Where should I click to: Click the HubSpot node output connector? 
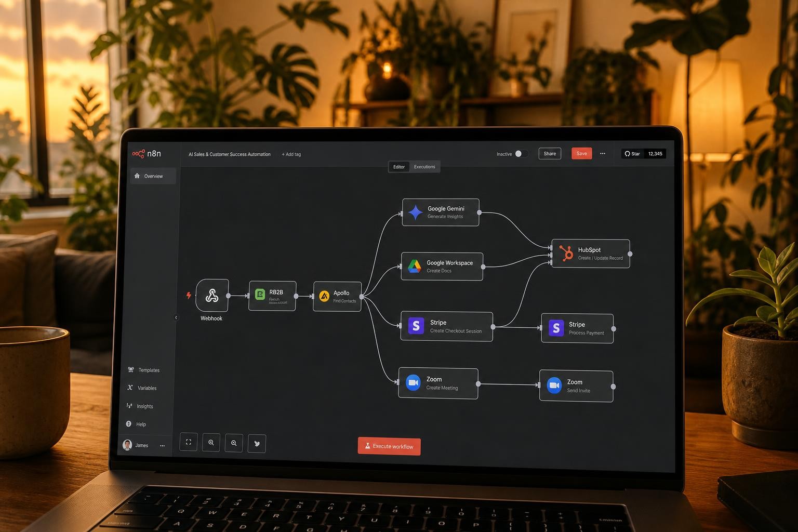coord(630,254)
